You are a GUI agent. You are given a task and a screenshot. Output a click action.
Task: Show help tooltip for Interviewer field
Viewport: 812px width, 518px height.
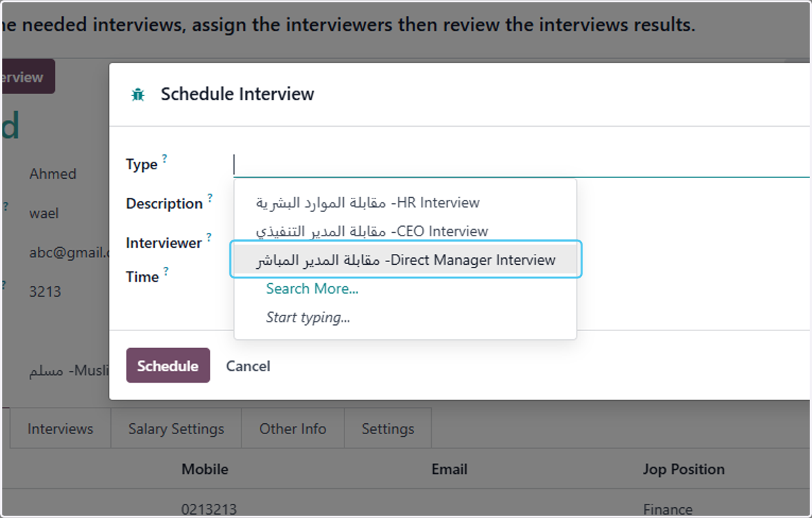tap(209, 237)
